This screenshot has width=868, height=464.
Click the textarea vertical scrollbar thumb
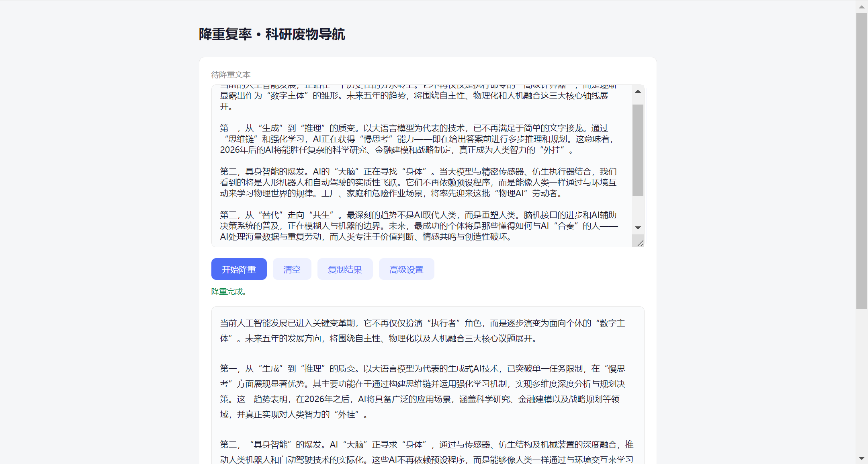(x=638, y=150)
